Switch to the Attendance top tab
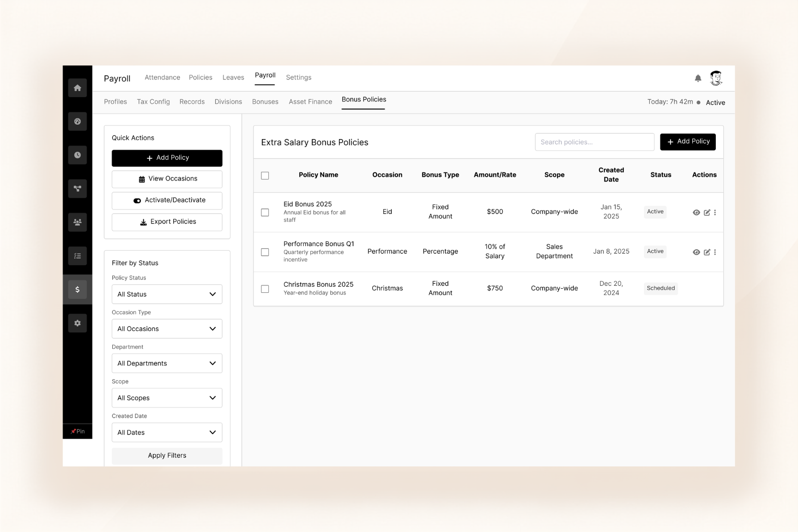Screen dimensions: 798x532 click(x=162, y=78)
